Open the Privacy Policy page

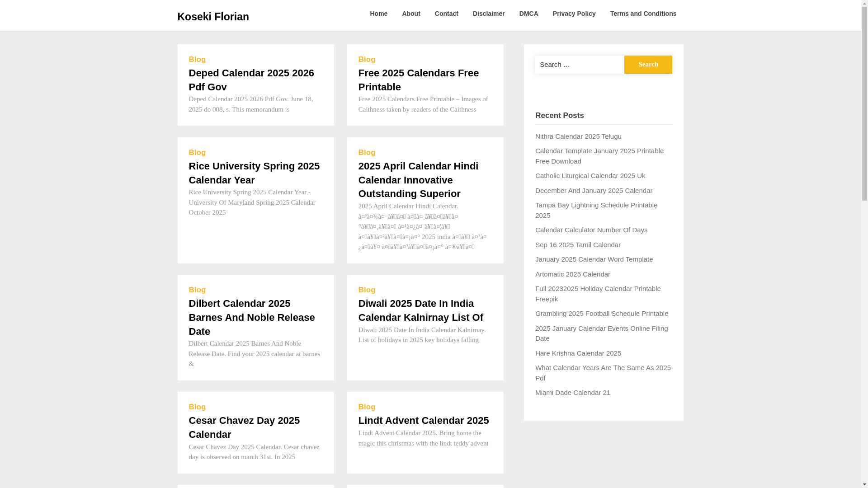(x=574, y=14)
